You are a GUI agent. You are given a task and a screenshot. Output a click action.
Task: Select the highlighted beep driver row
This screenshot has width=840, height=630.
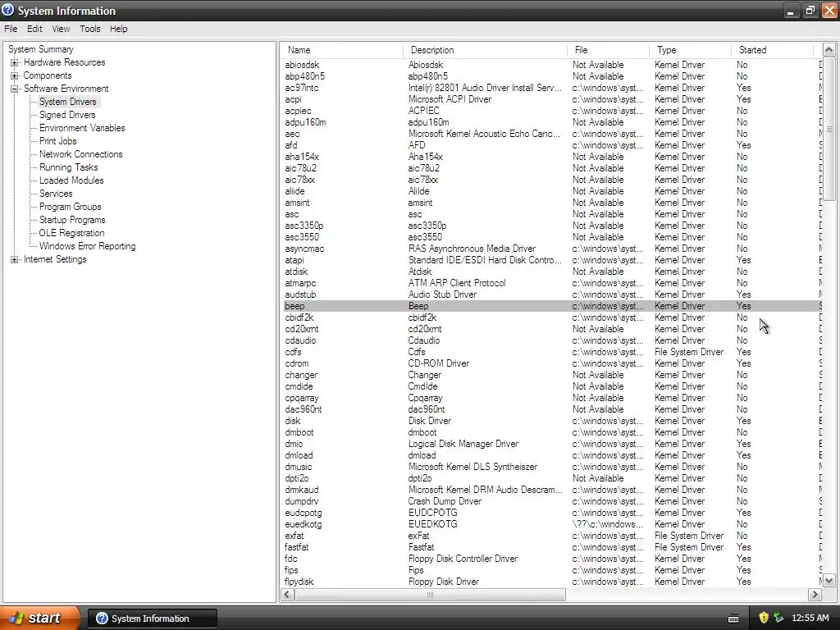tap(552, 306)
